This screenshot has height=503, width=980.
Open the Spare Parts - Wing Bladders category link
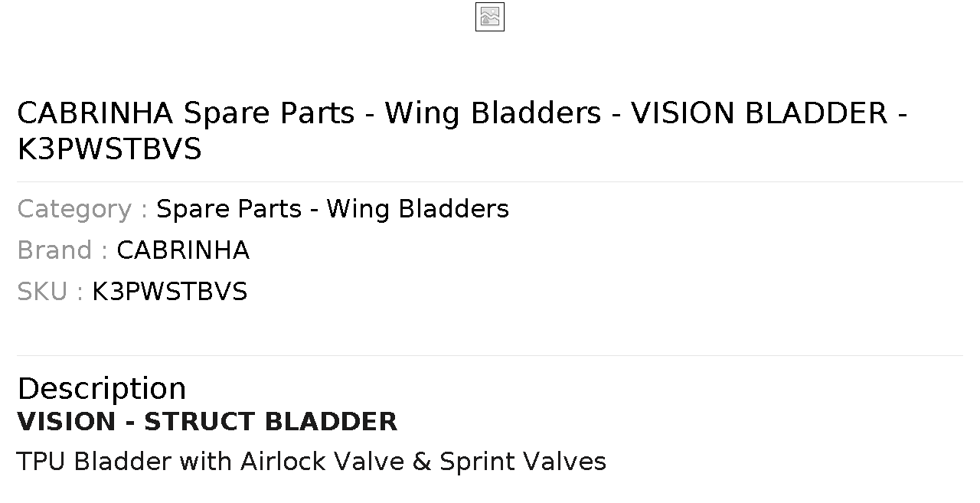pos(332,209)
